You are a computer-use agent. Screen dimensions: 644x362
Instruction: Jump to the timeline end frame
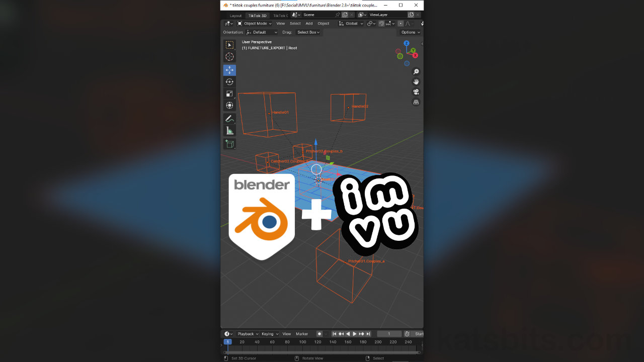368,334
